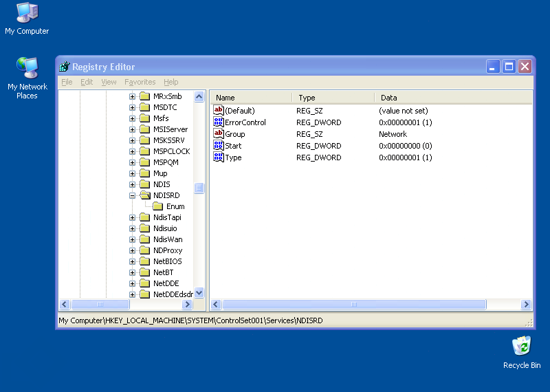Select the Group string value icon
The width and height of the screenshot is (550, 392).
pyautogui.click(x=218, y=133)
